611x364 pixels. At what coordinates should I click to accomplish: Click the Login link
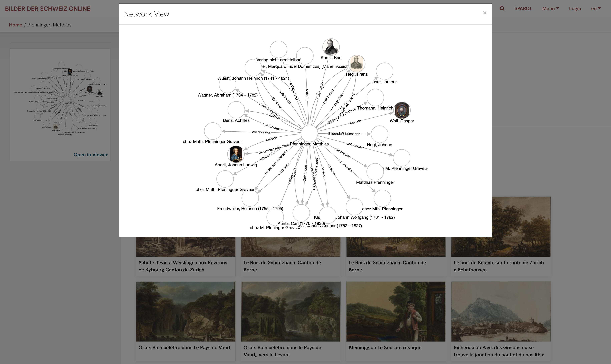[x=575, y=9]
